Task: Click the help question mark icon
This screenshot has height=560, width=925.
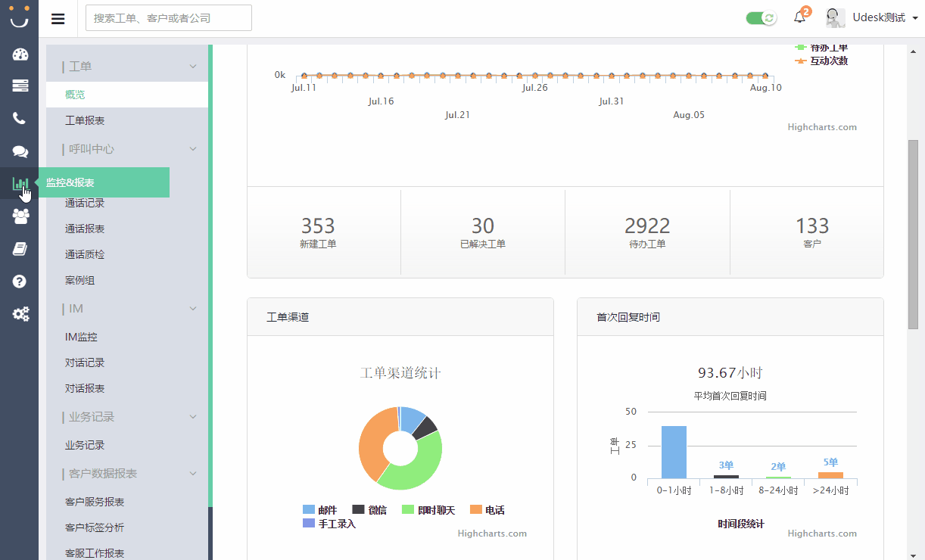Action: (20, 282)
